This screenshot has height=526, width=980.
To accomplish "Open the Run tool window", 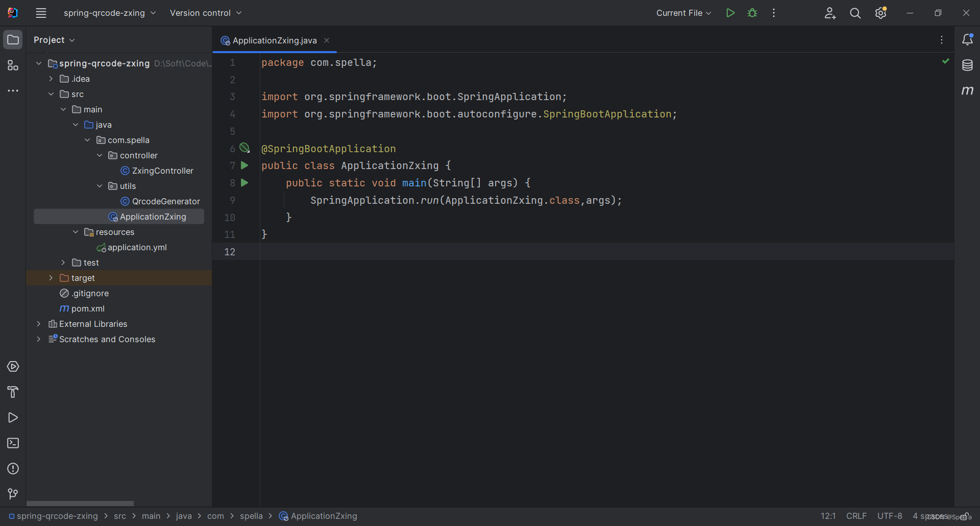I will (x=13, y=418).
